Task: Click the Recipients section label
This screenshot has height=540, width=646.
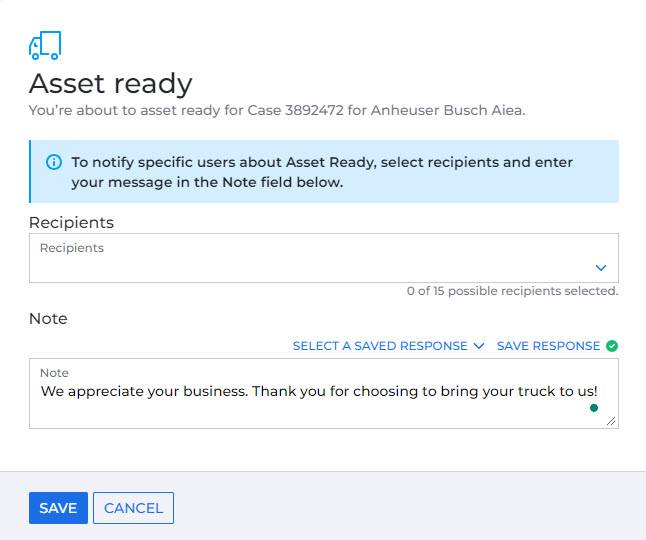Action: point(71,222)
